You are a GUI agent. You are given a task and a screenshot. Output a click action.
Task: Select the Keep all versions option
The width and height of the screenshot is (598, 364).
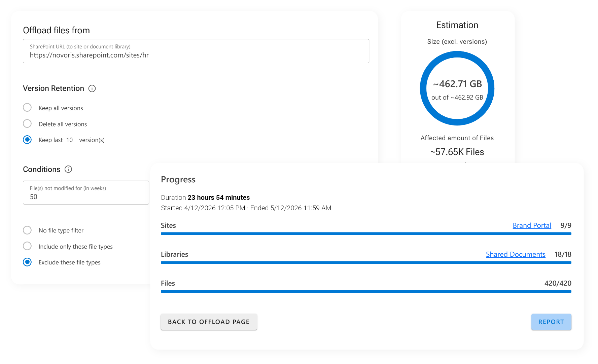pyautogui.click(x=27, y=108)
